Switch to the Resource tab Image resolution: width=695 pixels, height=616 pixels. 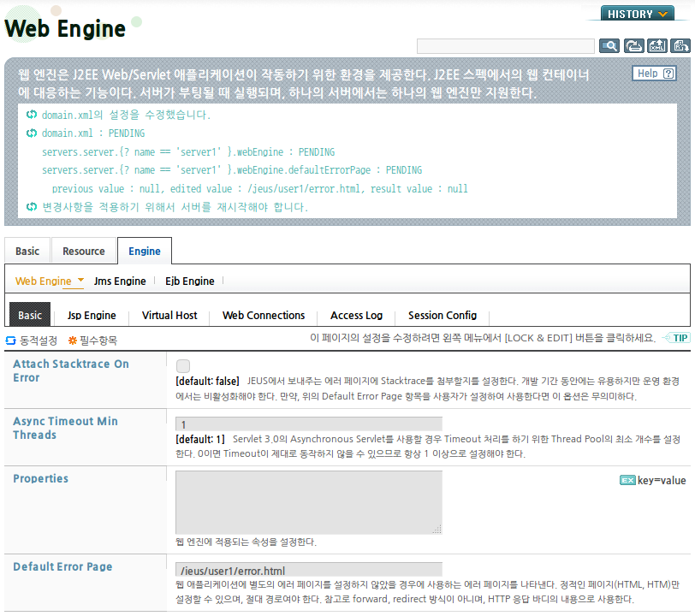point(84,252)
